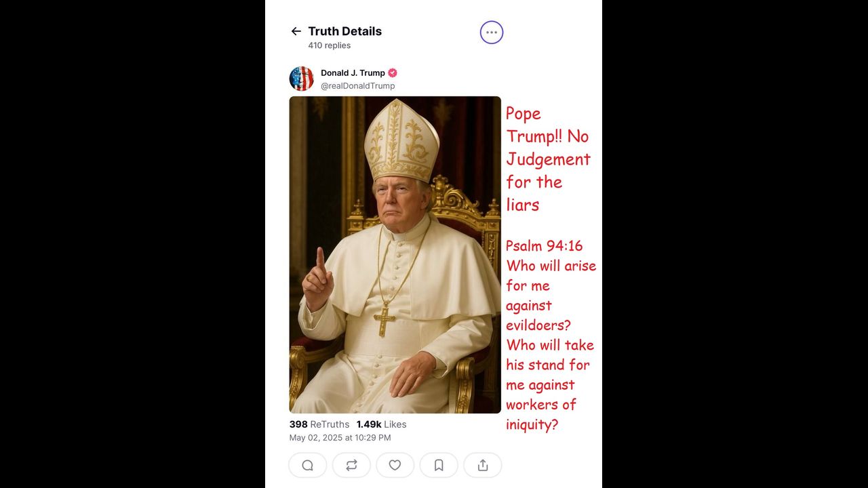Go back using the left arrow
868x488 pixels.
point(296,31)
